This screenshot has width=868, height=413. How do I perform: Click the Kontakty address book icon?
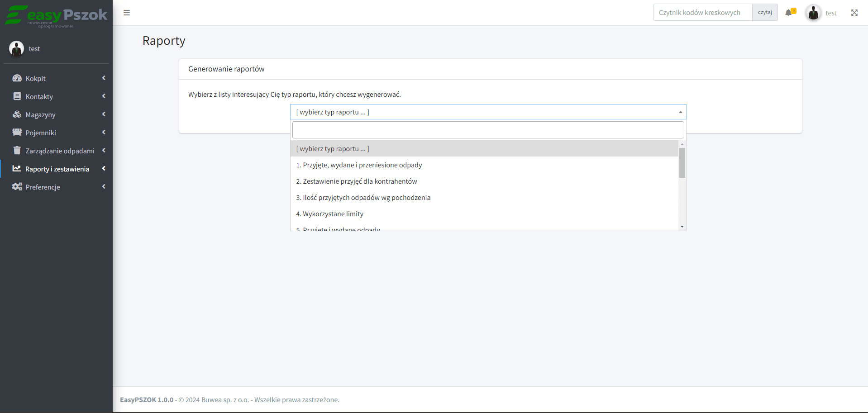pos(17,96)
